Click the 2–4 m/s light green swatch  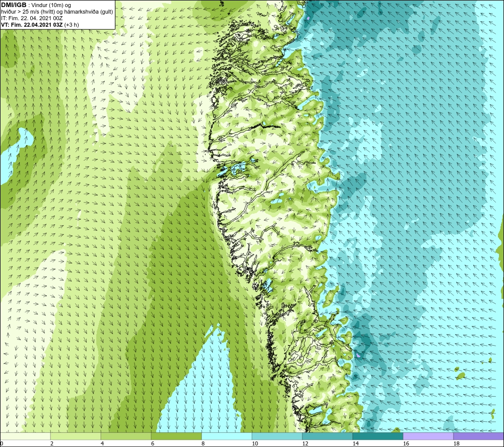76,436
